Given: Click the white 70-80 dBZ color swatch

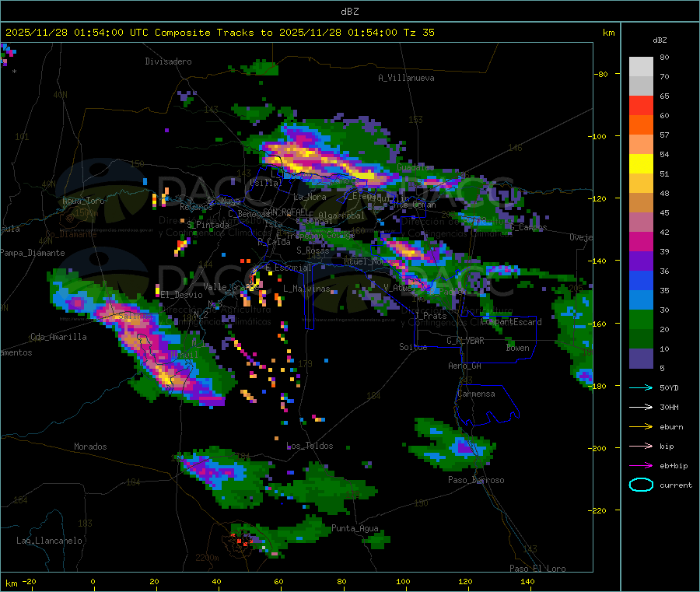Looking at the screenshot, I should click(641, 67).
